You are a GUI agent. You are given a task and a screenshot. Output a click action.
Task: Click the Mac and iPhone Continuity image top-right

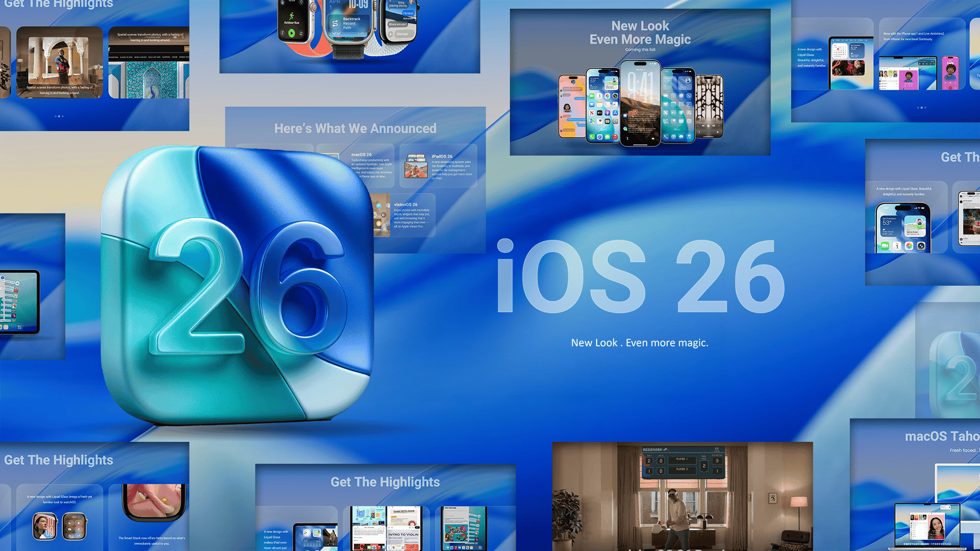click(x=919, y=72)
